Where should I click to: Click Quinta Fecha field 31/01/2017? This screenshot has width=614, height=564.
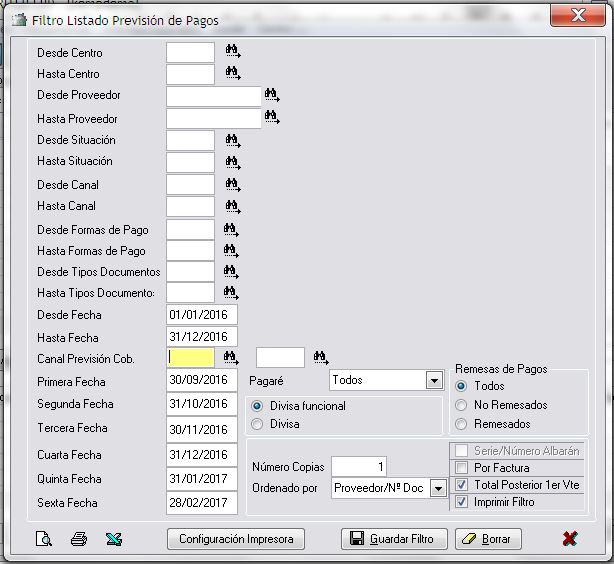202,479
